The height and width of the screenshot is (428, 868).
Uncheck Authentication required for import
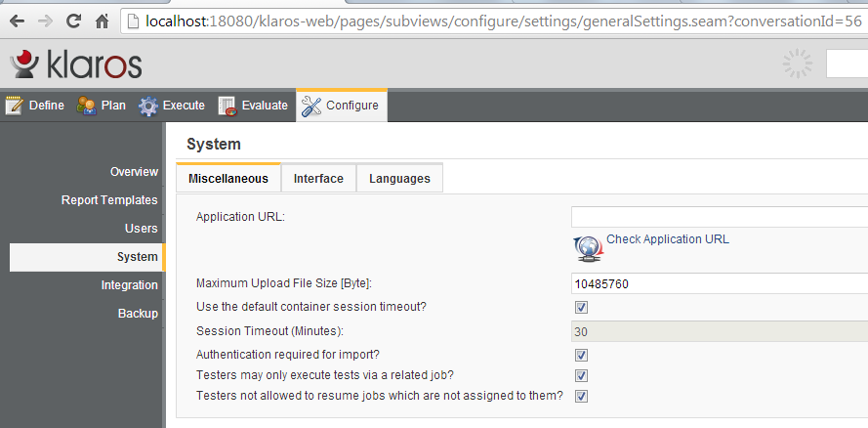581,355
